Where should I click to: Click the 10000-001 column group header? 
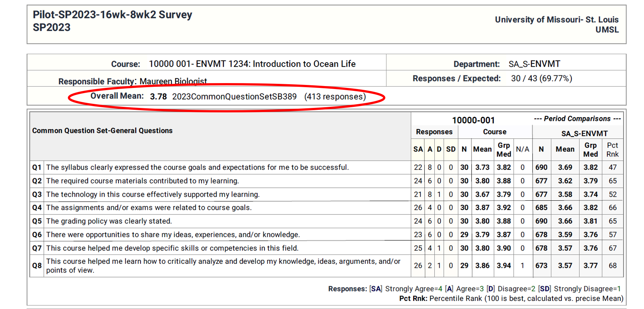[473, 120]
